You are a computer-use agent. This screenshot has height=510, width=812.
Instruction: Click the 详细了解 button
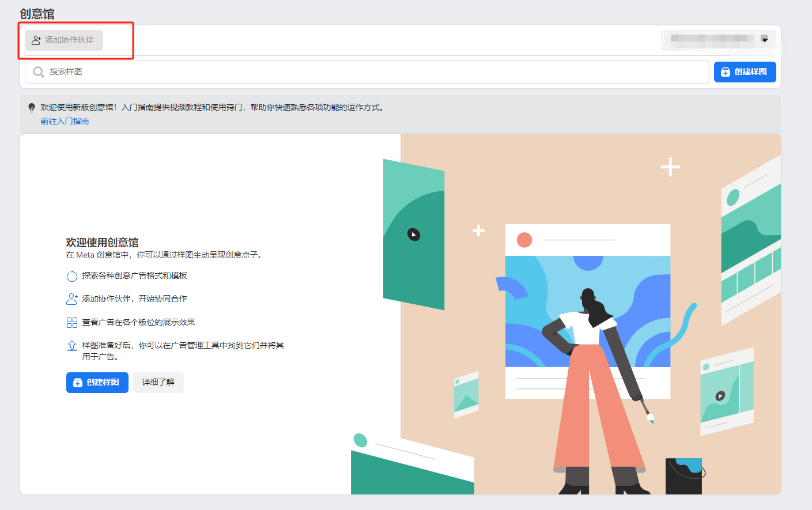(158, 383)
